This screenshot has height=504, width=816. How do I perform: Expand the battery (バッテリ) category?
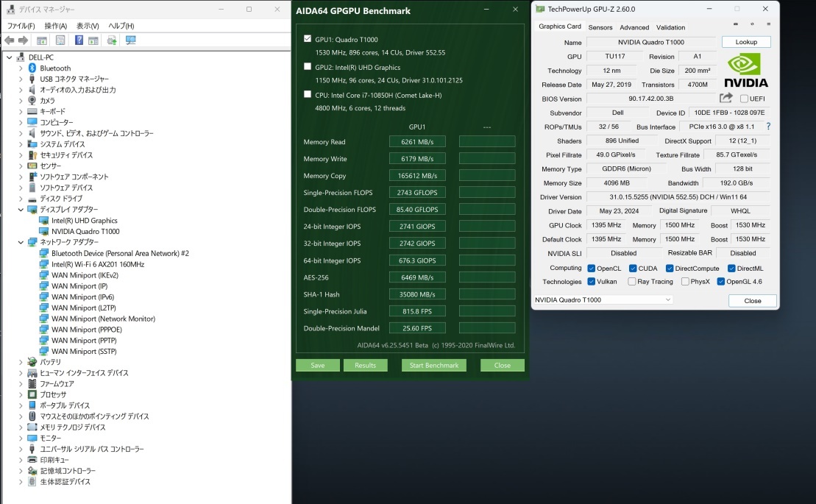click(x=21, y=361)
